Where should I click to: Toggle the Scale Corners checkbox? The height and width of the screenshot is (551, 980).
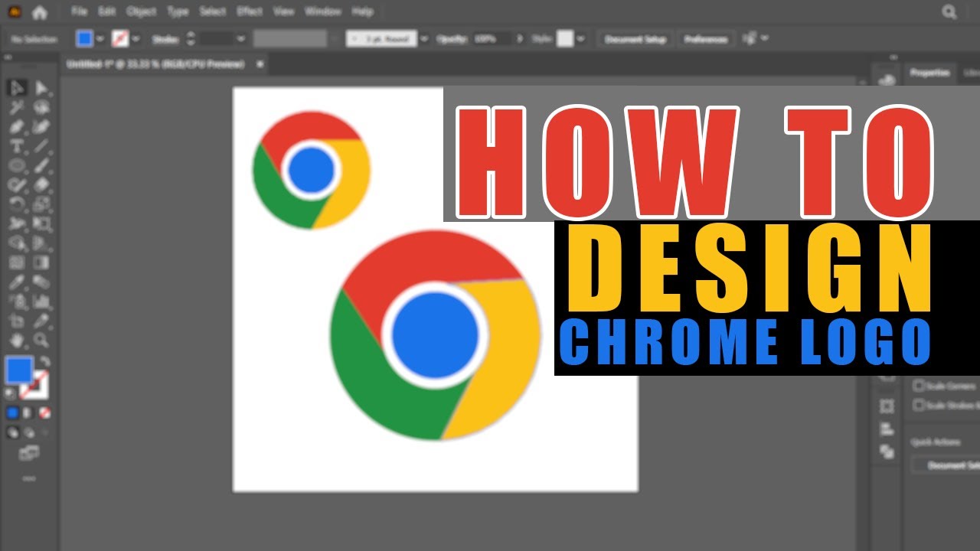point(919,386)
